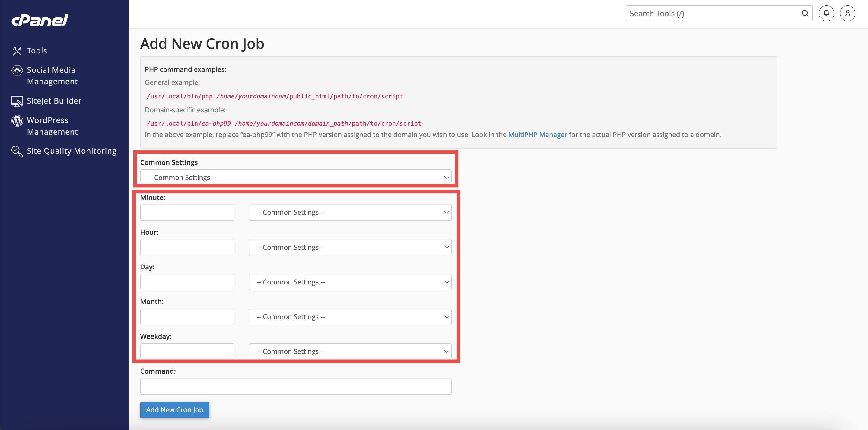Select Sitejet Builder in the sidebar
The width and height of the screenshot is (868, 430).
pyautogui.click(x=54, y=101)
